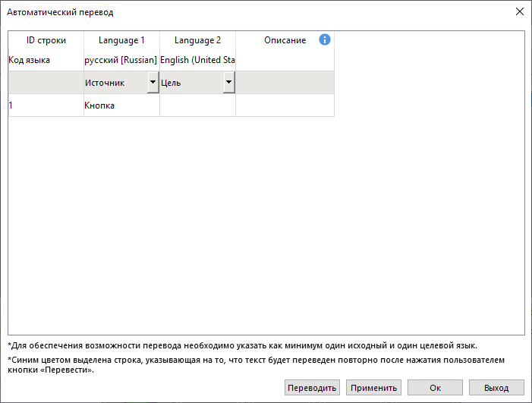Select the Language 1 column header
The height and width of the screenshot is (403, 532).
tap(121, 40)
